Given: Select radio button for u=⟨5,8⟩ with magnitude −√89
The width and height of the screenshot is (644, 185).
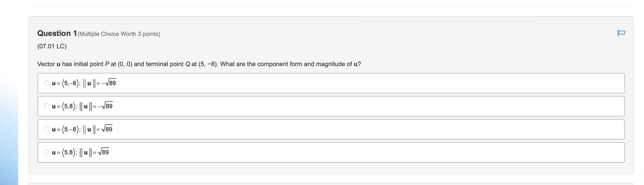Looking at the screenshot, I should tap(47, 106).
